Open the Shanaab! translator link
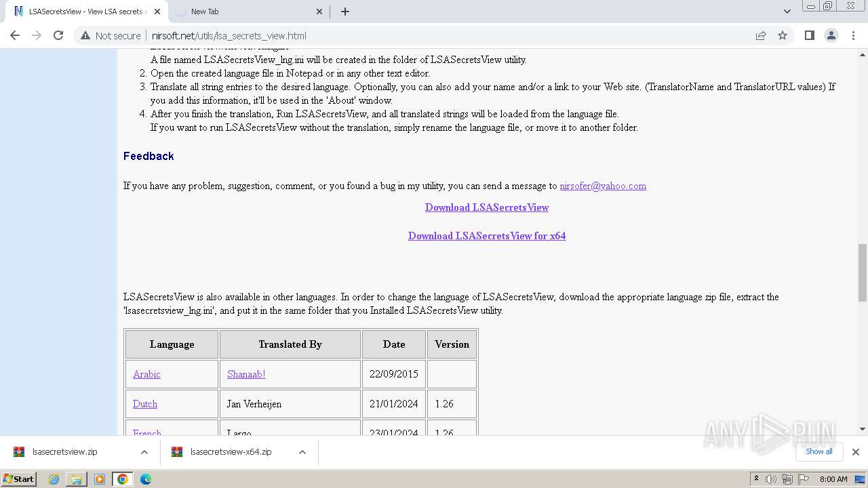The image size is (868, 488). 246,374
